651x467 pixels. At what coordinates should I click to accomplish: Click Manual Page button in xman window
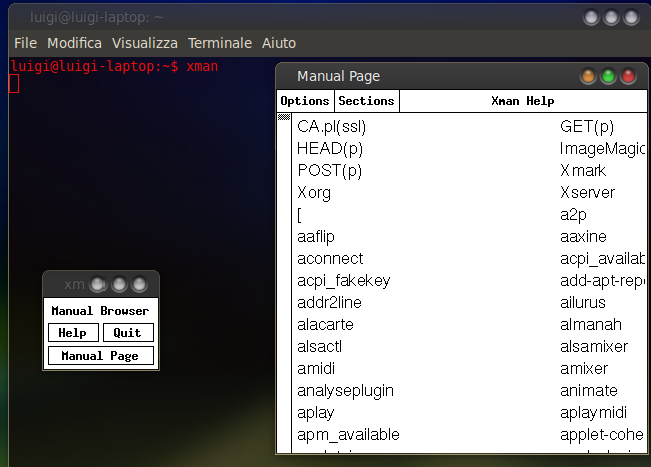tap(100, 356)
